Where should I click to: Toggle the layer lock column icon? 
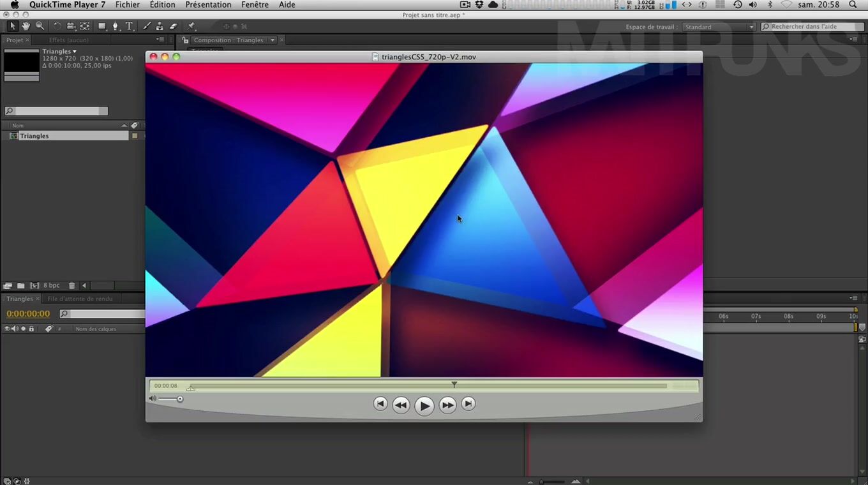tap(31, 329)
